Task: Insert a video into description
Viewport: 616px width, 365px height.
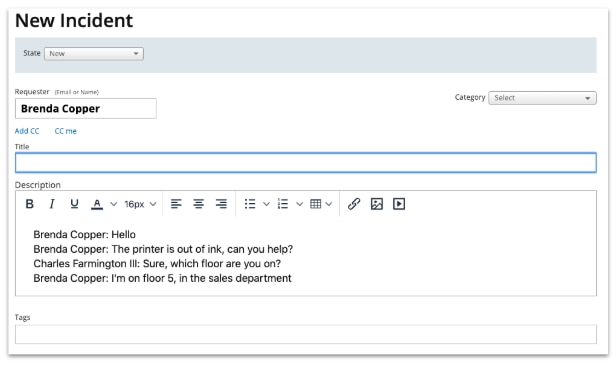Action: (399, 204)
